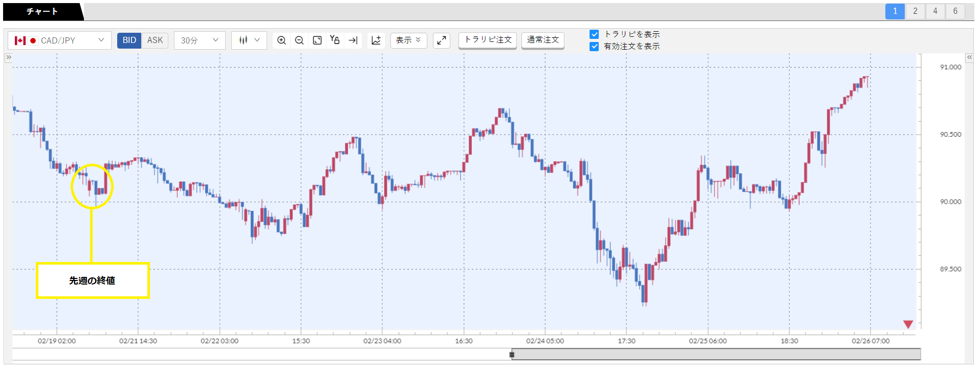Select the 2-chart layout tab
This screenshot has height=369, width=980.
[915, 11]
